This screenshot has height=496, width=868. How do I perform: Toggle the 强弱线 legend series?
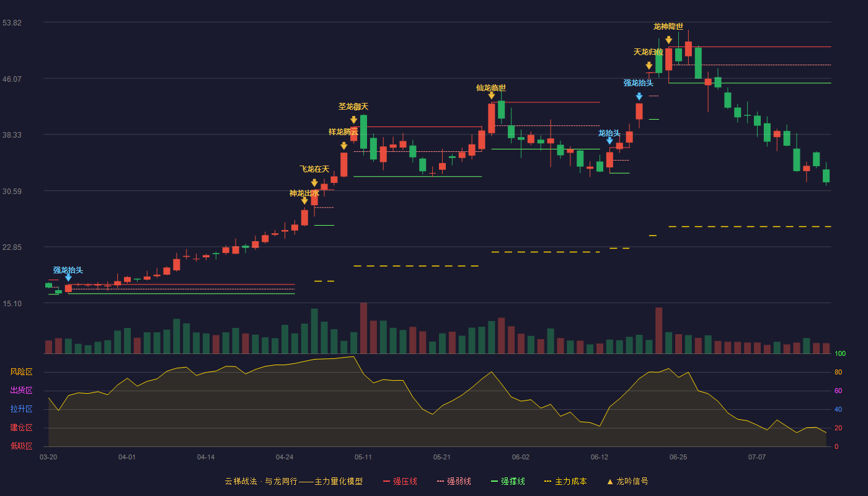pyautogui.click(x=454, y=481)
